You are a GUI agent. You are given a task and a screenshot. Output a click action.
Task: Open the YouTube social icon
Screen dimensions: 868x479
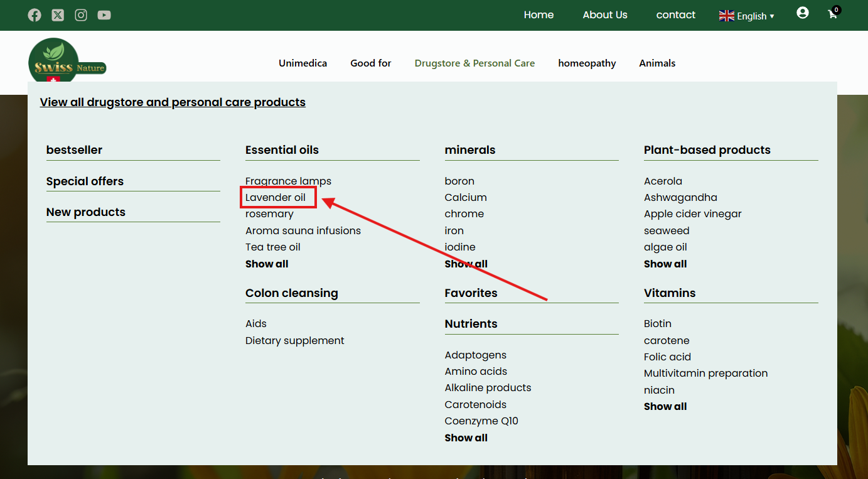coord(104,15)
